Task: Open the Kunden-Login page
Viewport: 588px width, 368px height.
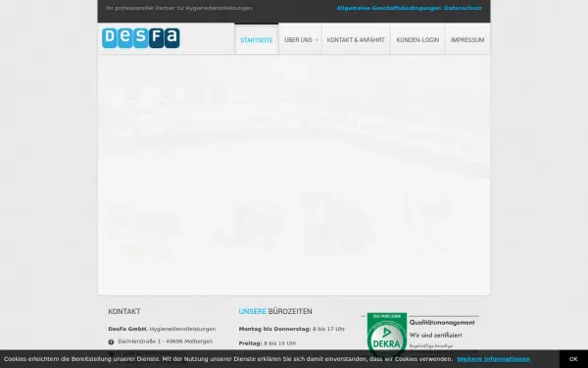Action: (x=417, y=40)
